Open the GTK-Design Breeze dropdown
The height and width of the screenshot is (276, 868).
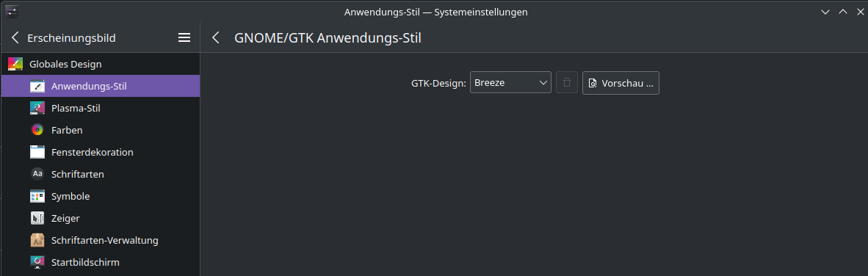[510, 83]
